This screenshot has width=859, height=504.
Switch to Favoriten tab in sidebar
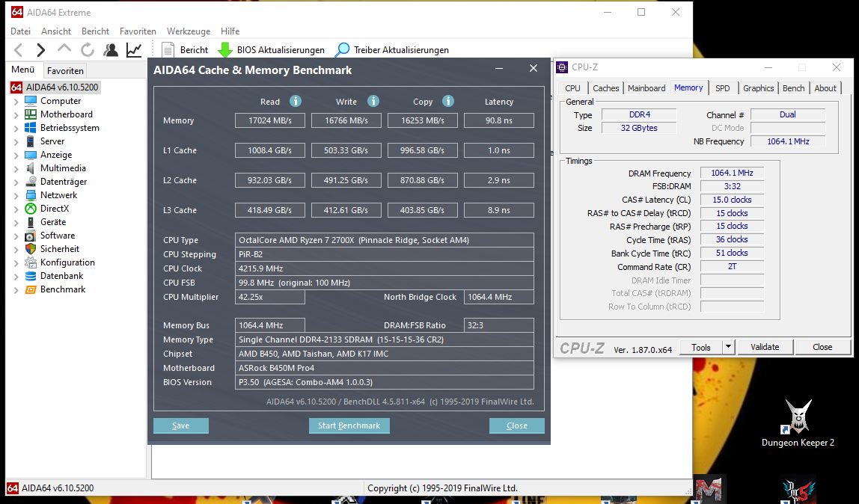(65, 70)
